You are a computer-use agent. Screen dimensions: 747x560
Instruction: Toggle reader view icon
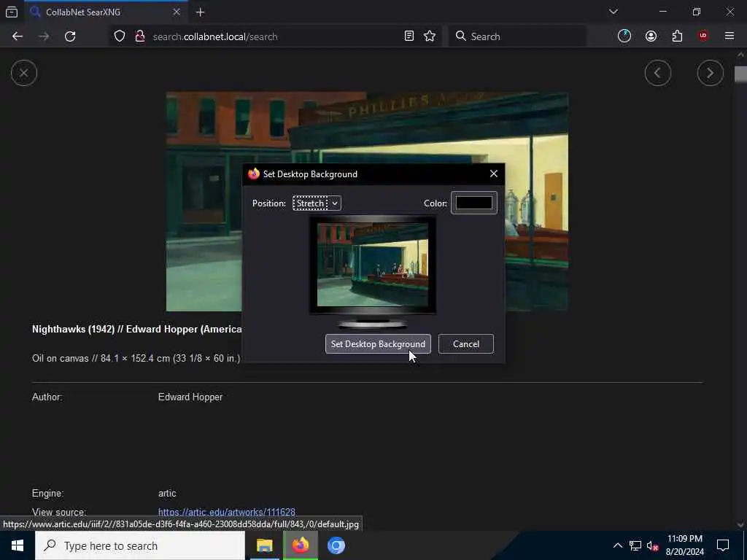tap(409, 36)
